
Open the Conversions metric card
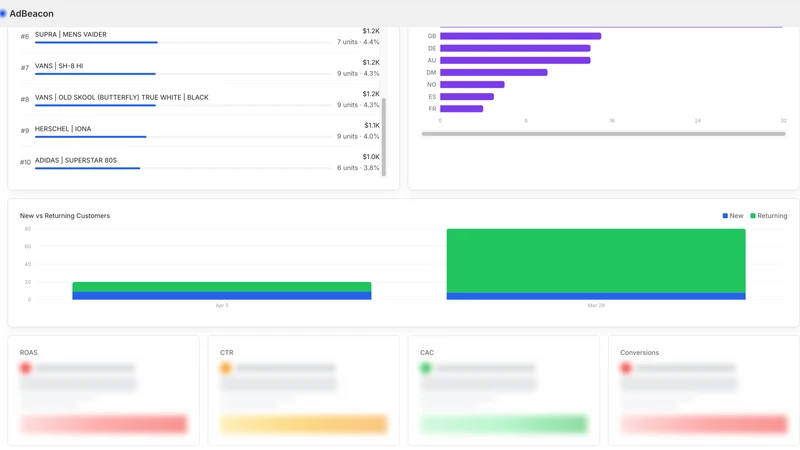[704, 390]
